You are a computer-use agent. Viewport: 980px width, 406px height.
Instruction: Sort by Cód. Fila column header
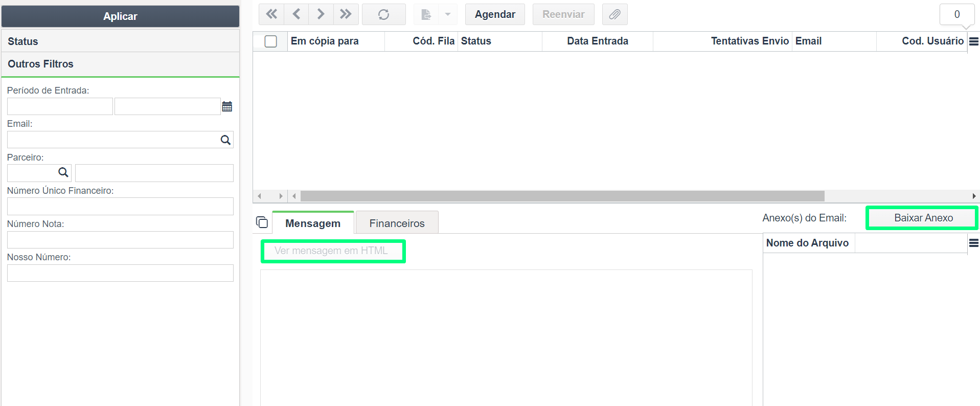pos(421,41)
